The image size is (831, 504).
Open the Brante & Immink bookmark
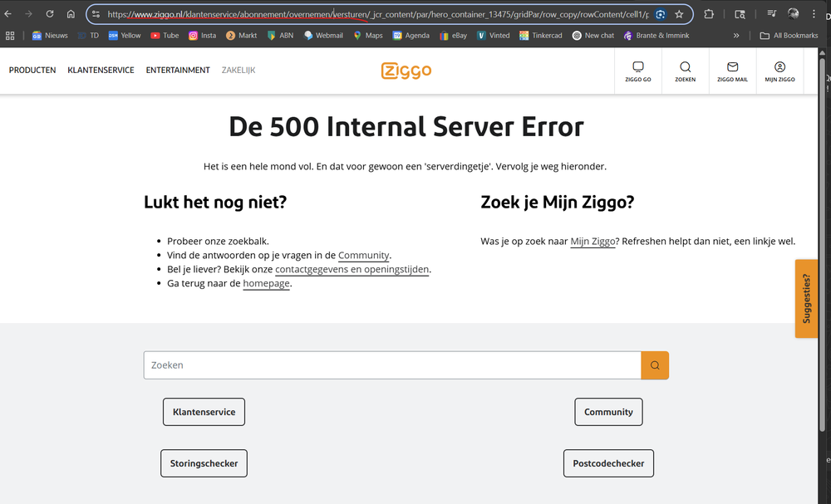coord(656,36)
